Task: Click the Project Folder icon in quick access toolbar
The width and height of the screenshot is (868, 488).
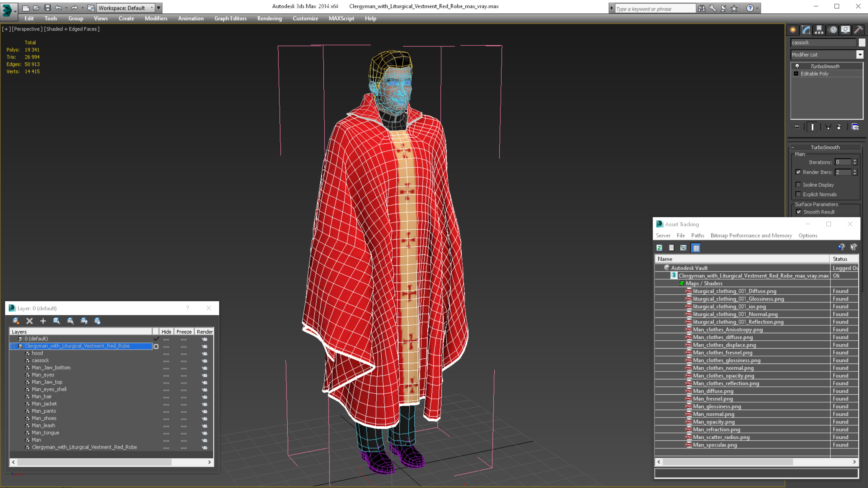Action: [90, 8]
